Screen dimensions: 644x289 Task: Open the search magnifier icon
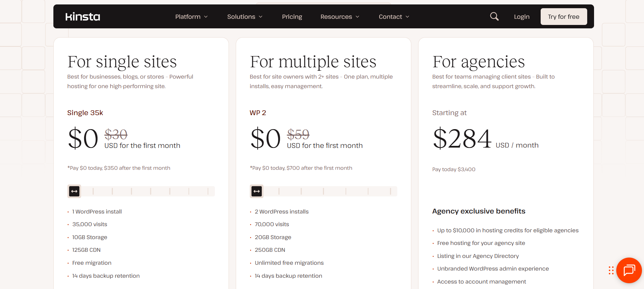point(494,16)
